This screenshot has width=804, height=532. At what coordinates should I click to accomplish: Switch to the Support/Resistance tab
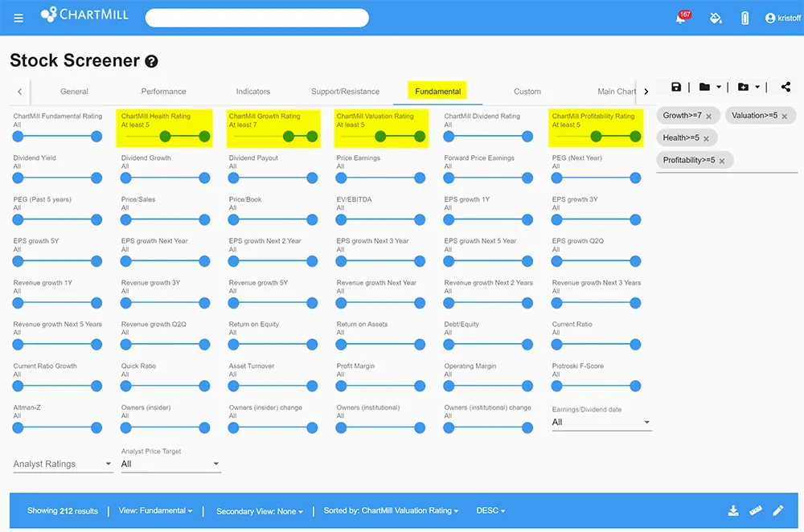(345, 92)
